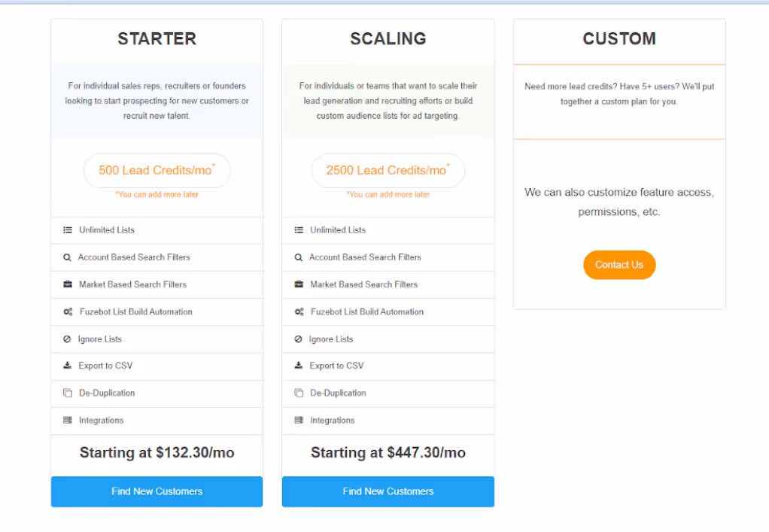Click the download icon beside Export to CSV

pyautogui.click(x=68, y=366)
